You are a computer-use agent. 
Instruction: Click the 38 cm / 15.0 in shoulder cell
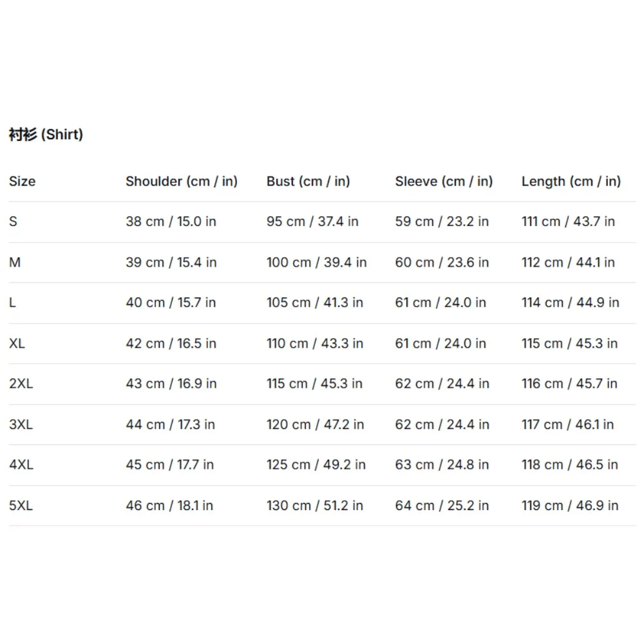(171, 222)
